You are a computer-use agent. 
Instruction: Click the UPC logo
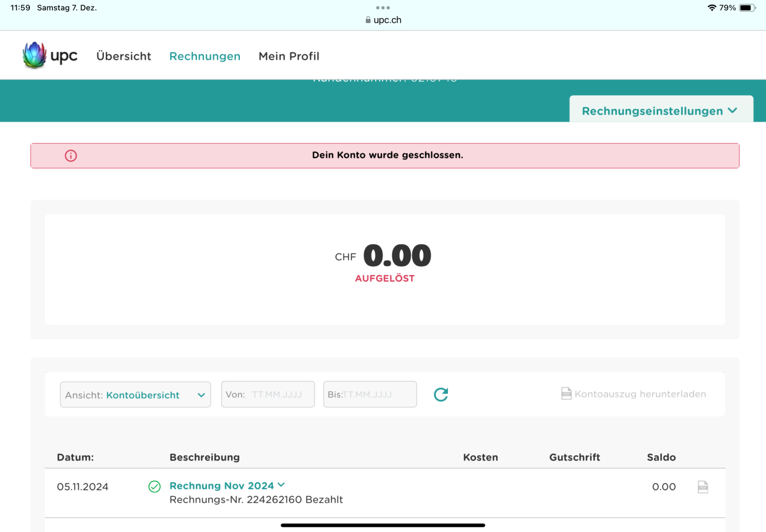(50, 55)
